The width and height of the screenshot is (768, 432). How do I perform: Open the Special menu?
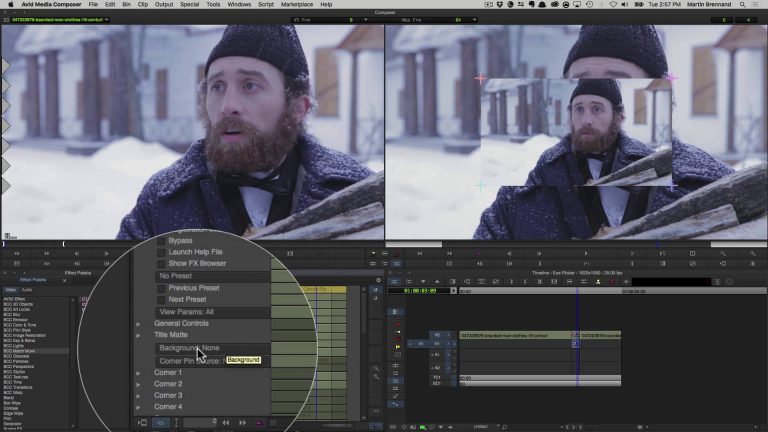[189, 5]
